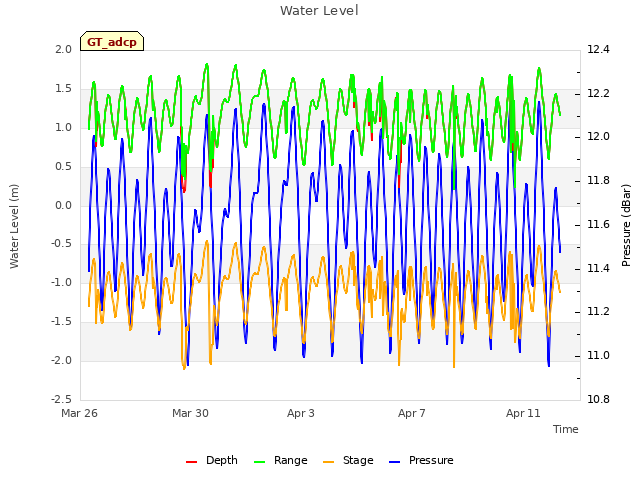The height and width of the screenshot is (480, 640).
Task: Select the Pressure (dBar) axis title
Action: pyautogui.click(x=626, y=225)
